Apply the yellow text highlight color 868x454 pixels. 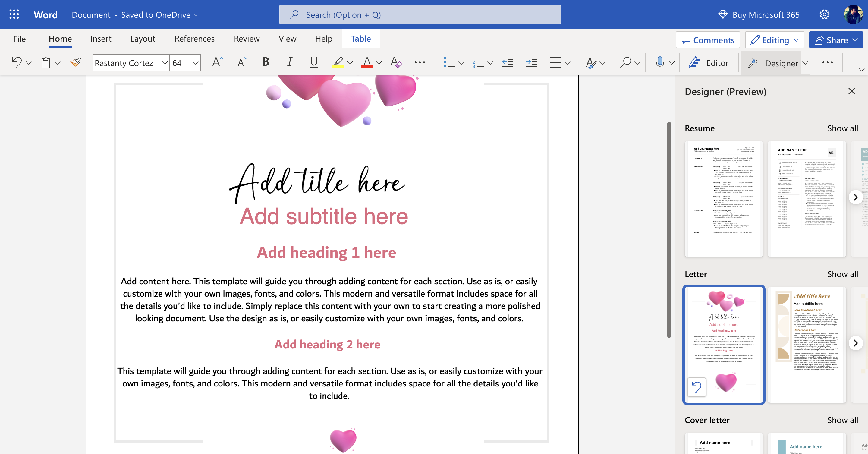[x=338, y=62]
